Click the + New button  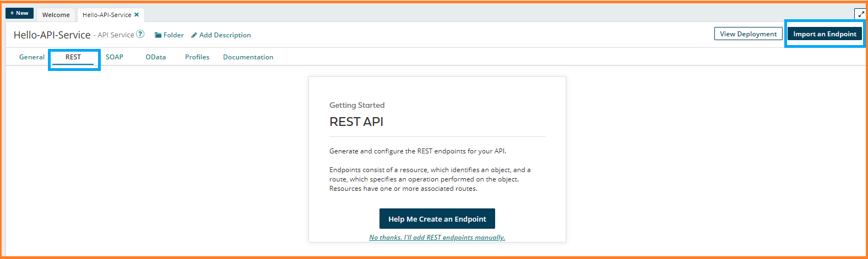pyautogui.click(x=19, y=13)
